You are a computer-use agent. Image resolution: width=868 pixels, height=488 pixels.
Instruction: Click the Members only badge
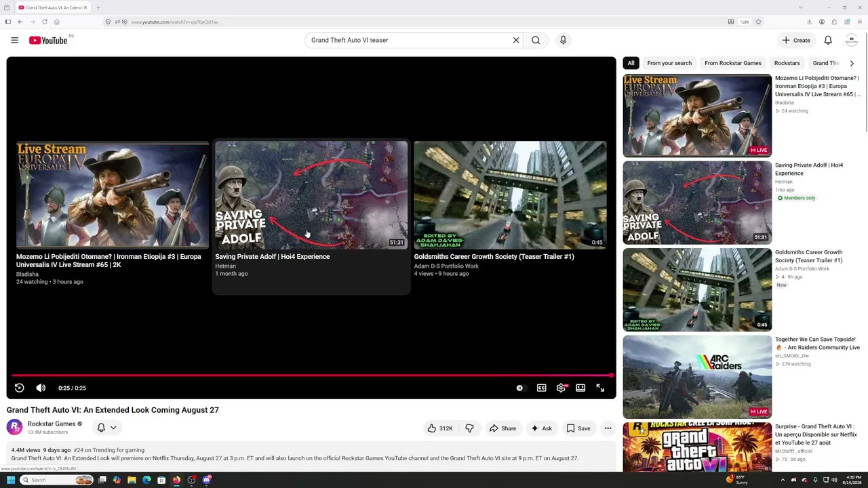click(797, 198)
